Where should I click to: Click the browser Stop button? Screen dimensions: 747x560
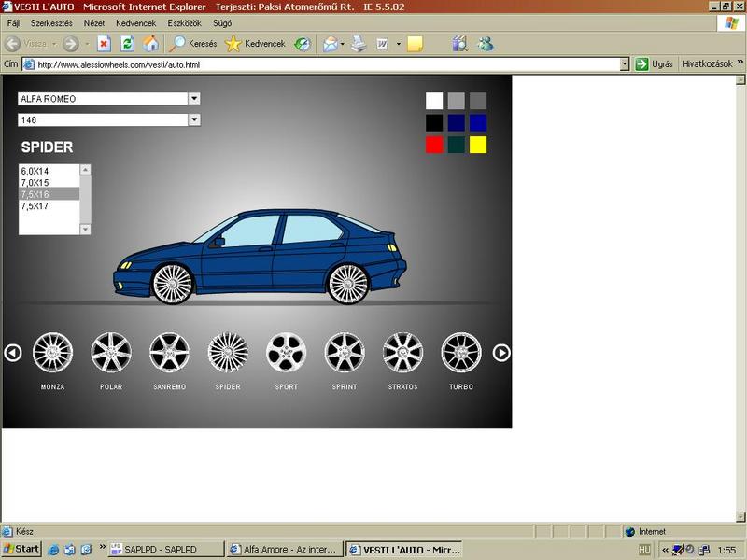point(104,44)
